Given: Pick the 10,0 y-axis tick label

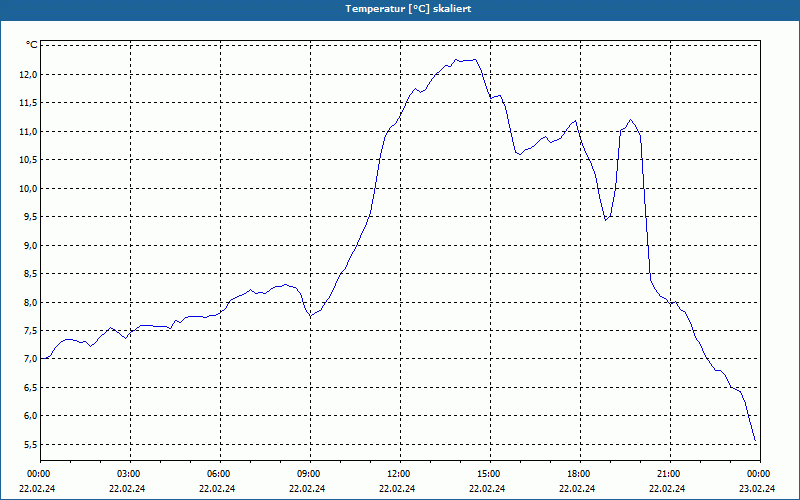Looking at the screenshot, I should 29,189.
